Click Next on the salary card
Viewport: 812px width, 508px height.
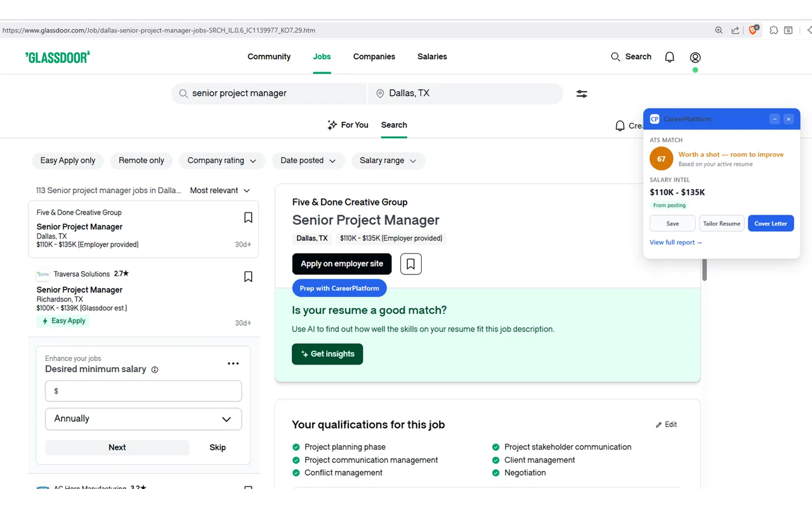coord(117,448)
